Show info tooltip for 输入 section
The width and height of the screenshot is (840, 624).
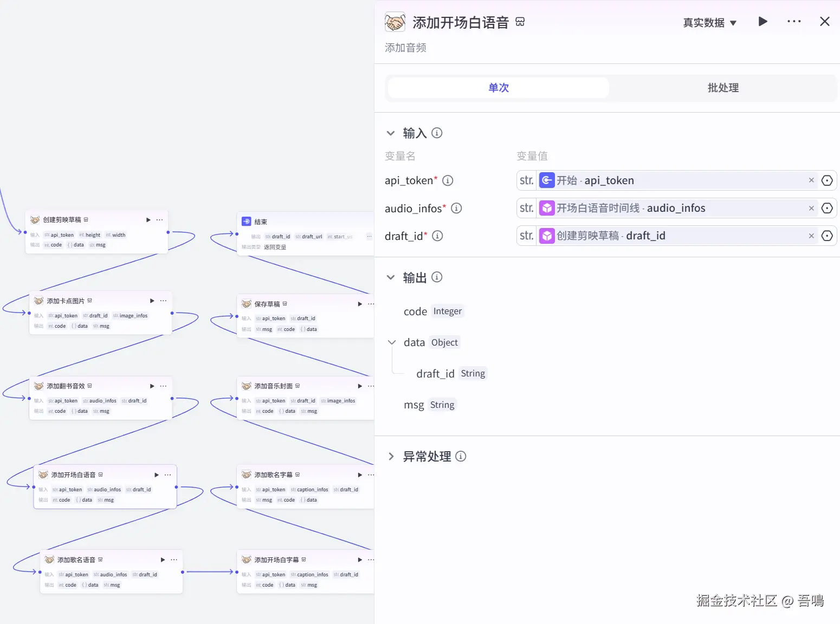(x=437, y=133)
